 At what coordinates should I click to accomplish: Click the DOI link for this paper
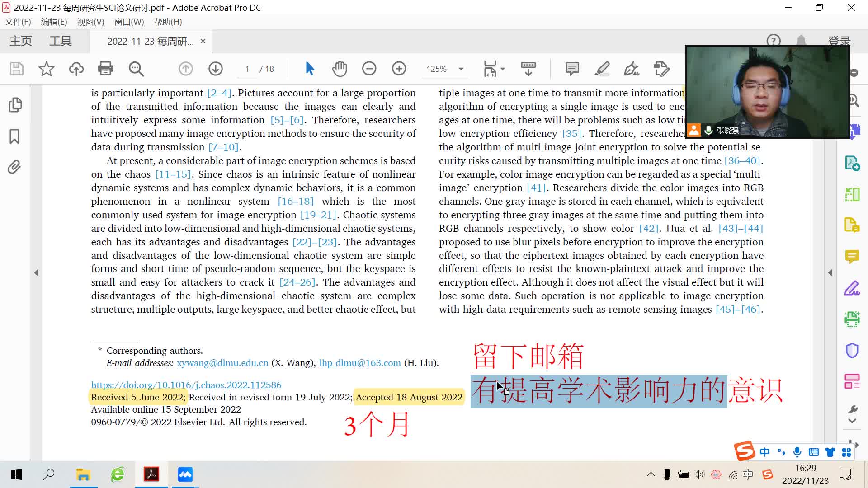(x=186, y=385)
